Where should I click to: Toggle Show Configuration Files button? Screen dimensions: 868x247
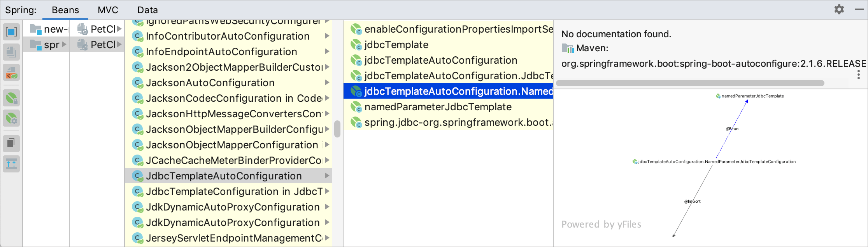(11, 72)
